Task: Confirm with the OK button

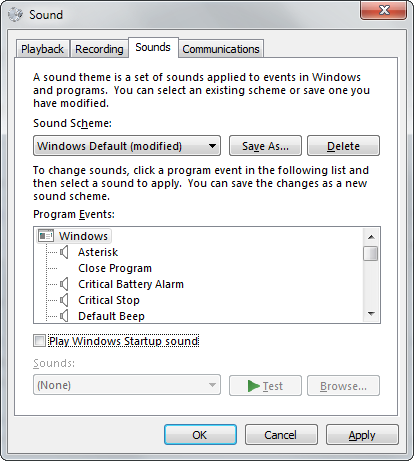Action: coord(200,435)
